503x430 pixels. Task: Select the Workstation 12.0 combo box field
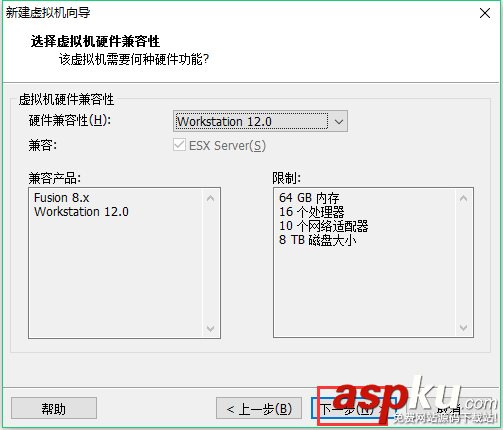pos(260,121)
